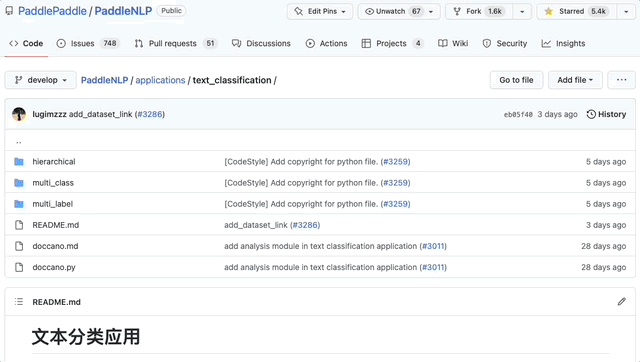640x362 pixels.
Task: Click the multi_class folder icon
Action: [x=19, y=183]
